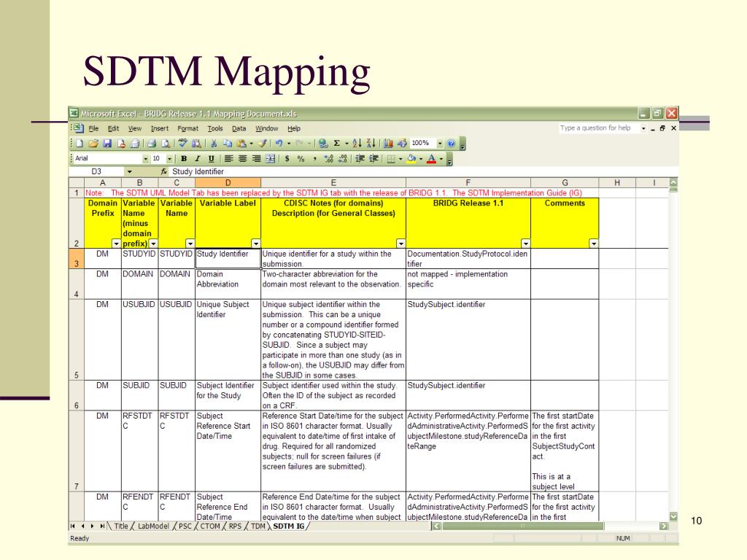Click the Type a question for help box
Image resolution: width=747 pixels, height=560 pixels.
[x=600, y=128]
